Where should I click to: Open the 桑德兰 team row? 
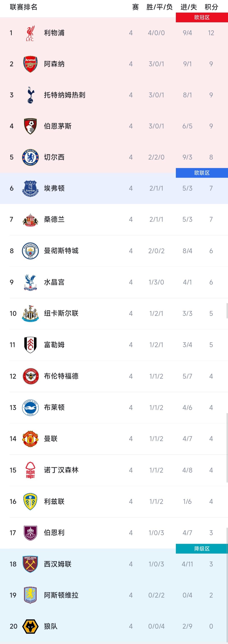tap(114, 220)
